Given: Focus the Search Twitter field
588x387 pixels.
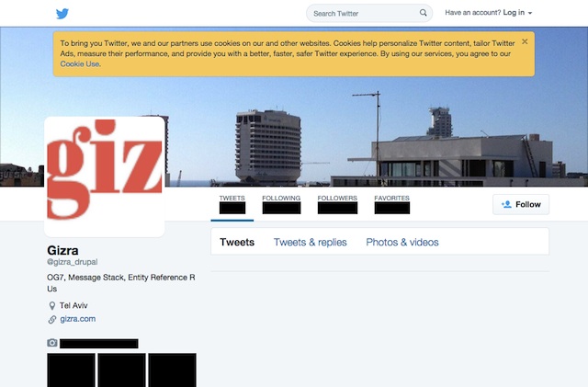Looking at the screenshot, I should 369,13.
